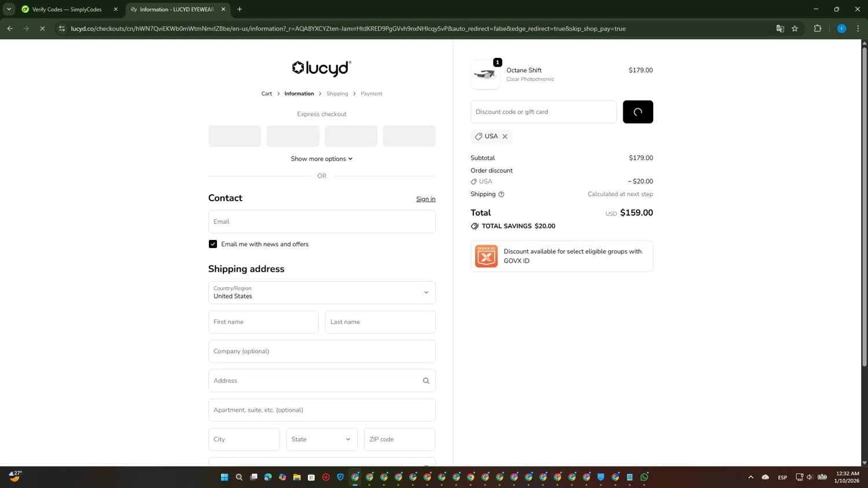Bookmark this page with the star icon

coord(795,28)
